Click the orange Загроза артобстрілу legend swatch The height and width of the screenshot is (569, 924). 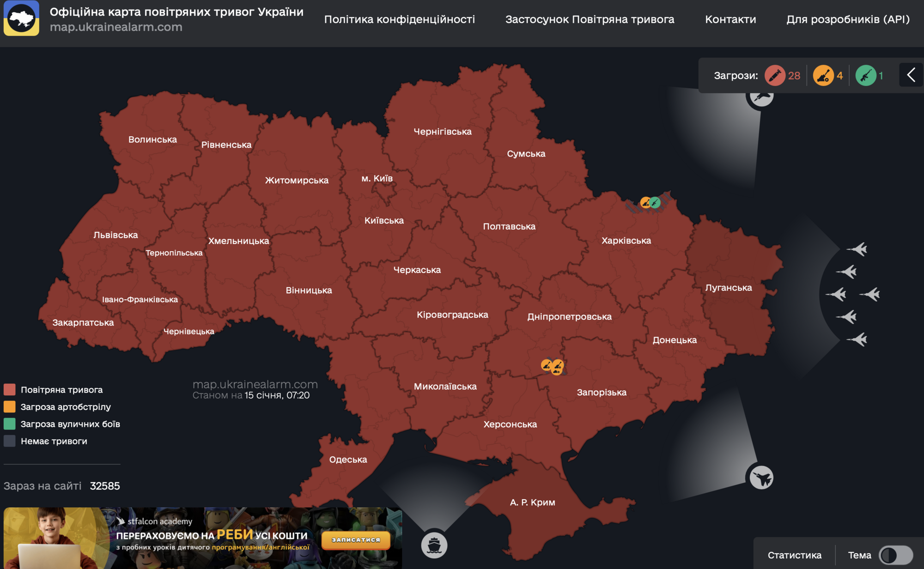9,406
